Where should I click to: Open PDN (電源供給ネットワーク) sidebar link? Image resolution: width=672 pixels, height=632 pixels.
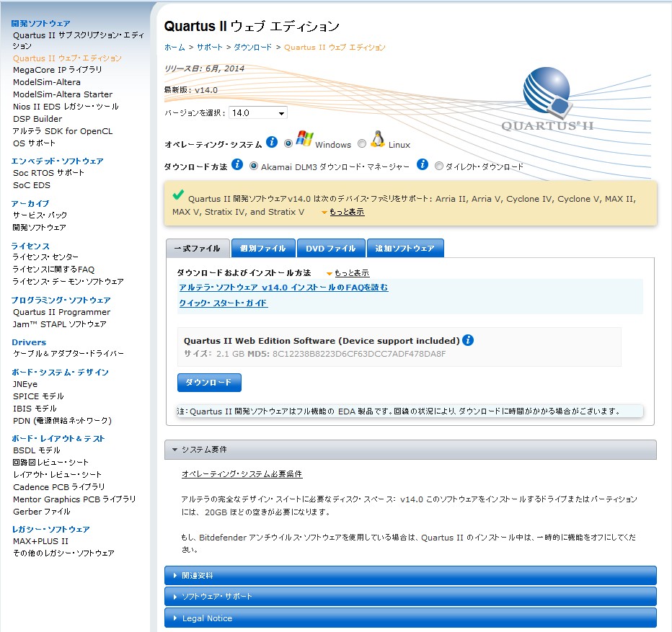point(62,421)
